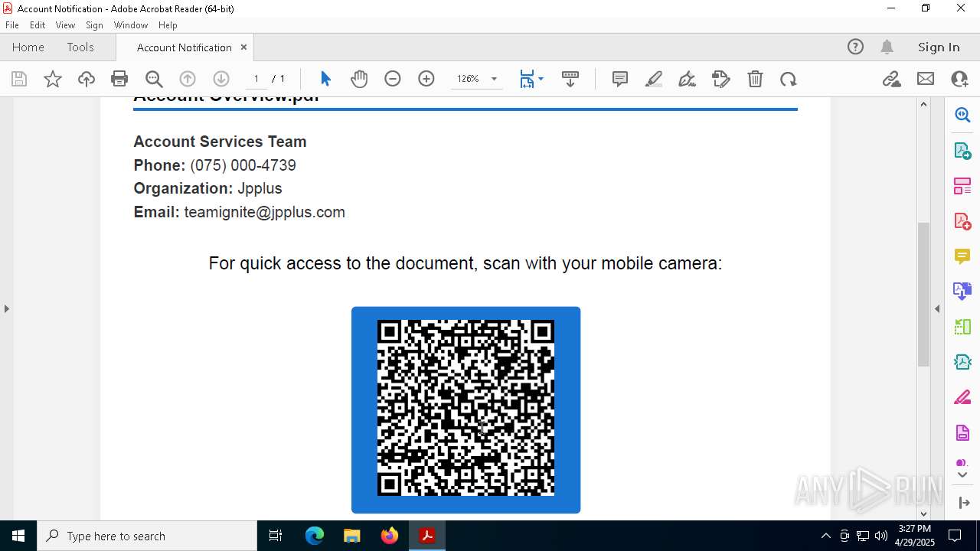Open Firefox from taskbar

click(x=390, y=536)
